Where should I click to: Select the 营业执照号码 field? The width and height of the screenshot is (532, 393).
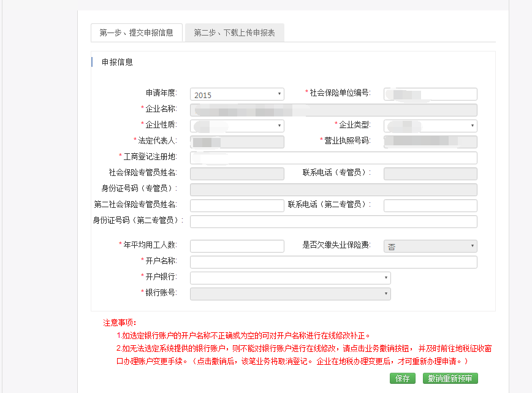430,142
